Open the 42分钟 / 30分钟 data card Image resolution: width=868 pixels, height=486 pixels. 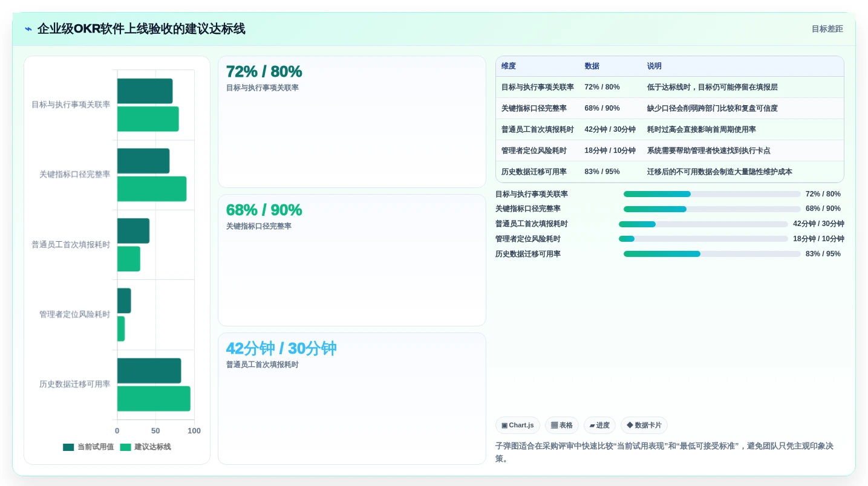[x=352, y=399]
